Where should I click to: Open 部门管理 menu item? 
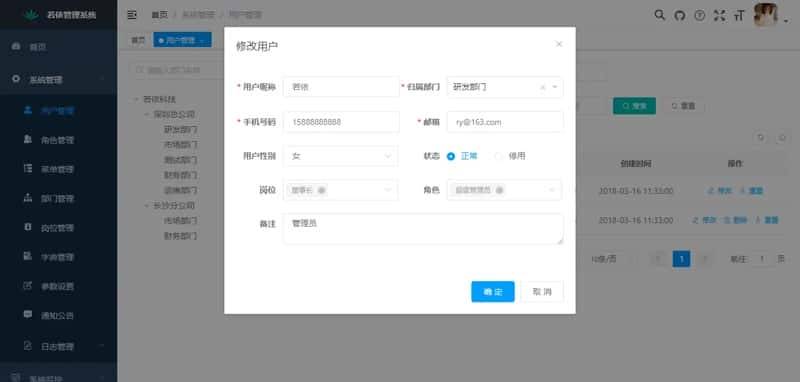point(59,198)
